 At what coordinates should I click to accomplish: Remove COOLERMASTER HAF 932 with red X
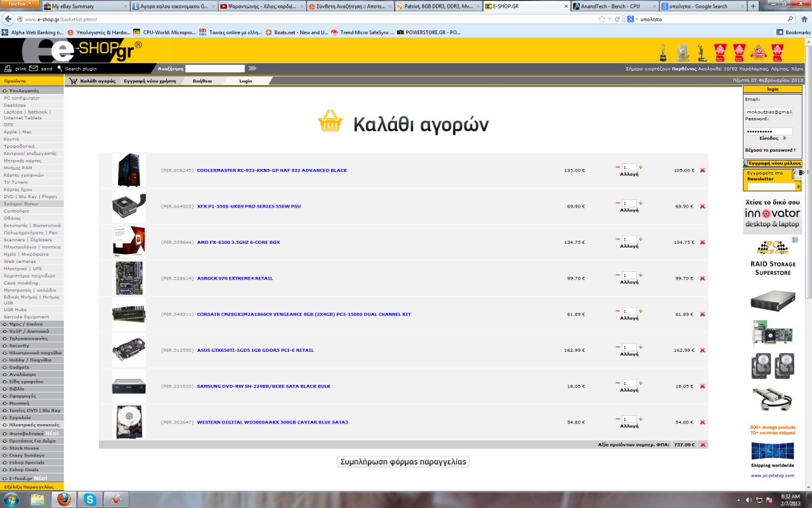pos(702,170)
